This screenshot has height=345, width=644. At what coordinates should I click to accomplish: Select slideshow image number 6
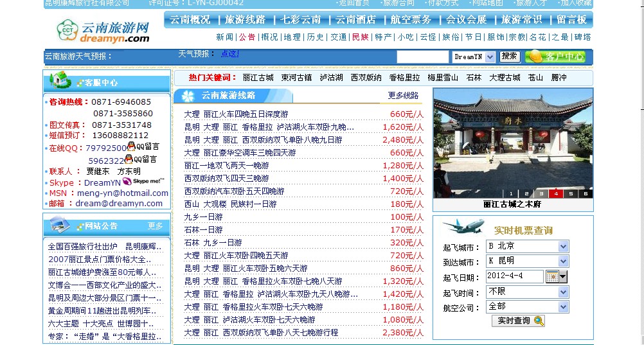pyautogui.click(x=586, y=193)
